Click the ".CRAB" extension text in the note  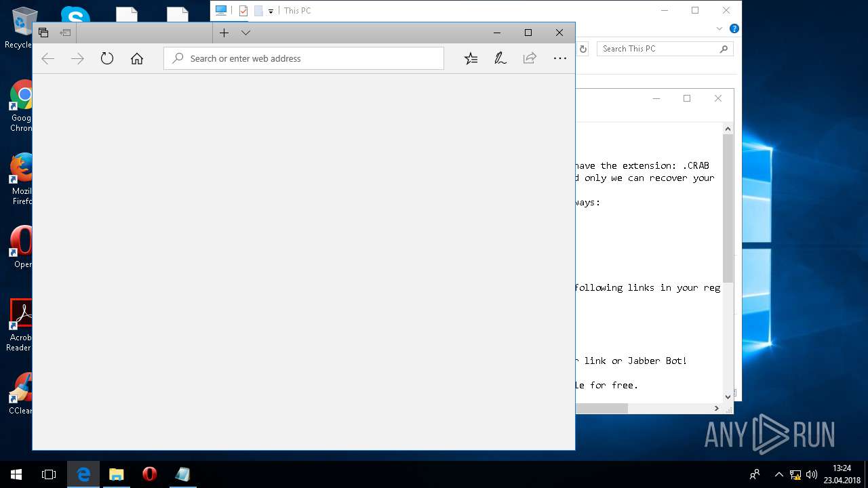pos(696,165)
